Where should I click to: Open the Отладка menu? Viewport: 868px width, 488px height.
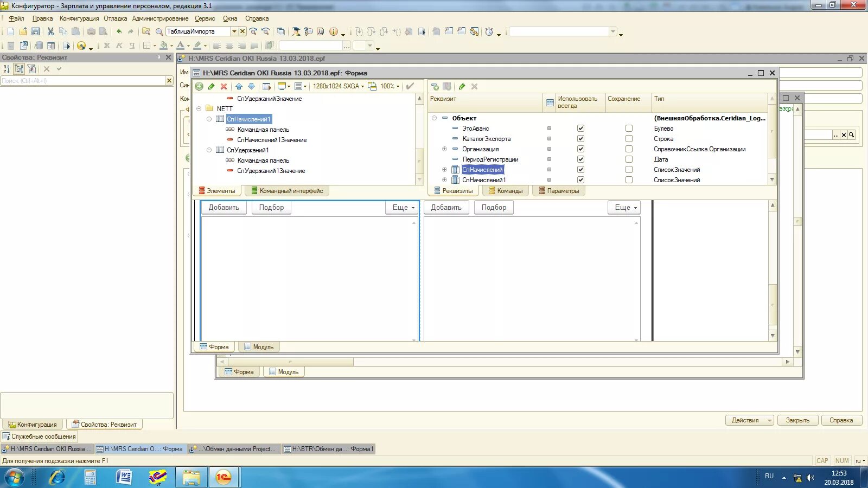coord(116,18)
